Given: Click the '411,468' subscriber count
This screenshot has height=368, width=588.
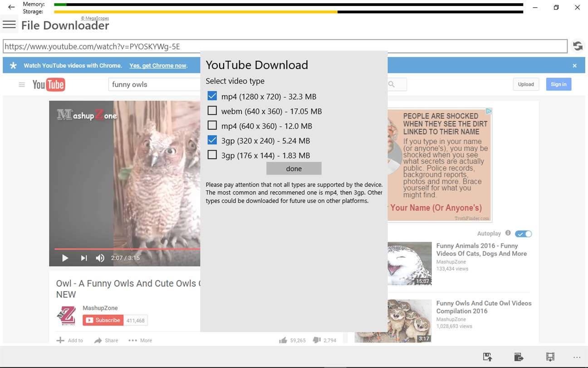Looking at the screenshot, I should point(136,320).
